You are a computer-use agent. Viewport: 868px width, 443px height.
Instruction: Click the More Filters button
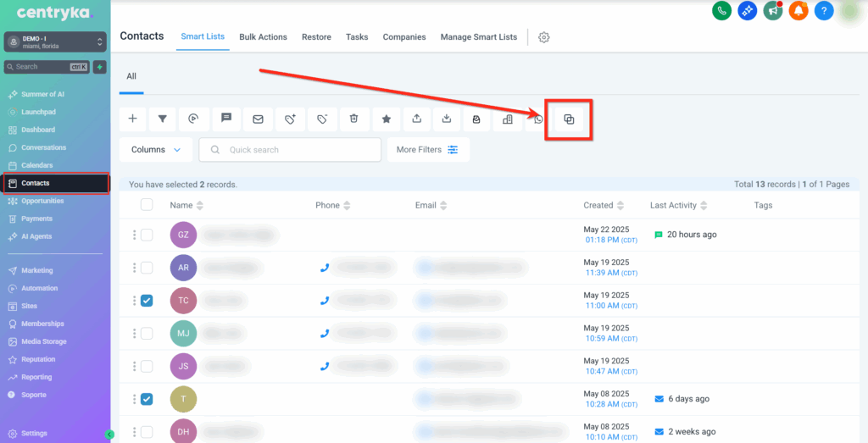click(427, 150)
